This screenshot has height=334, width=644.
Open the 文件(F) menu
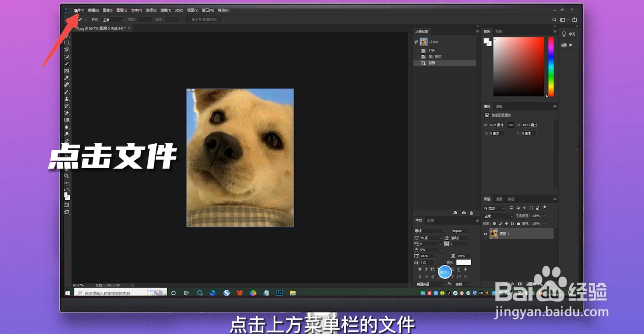79,10
